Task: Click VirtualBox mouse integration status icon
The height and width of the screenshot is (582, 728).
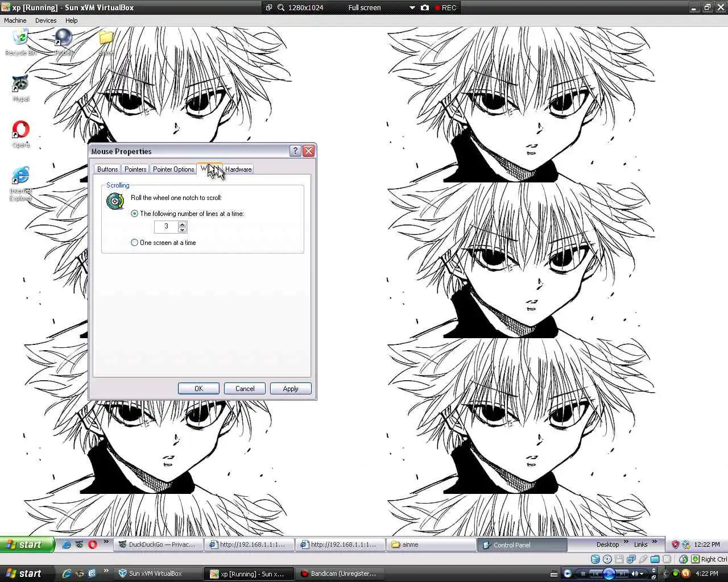Action: tap(684, 559)
